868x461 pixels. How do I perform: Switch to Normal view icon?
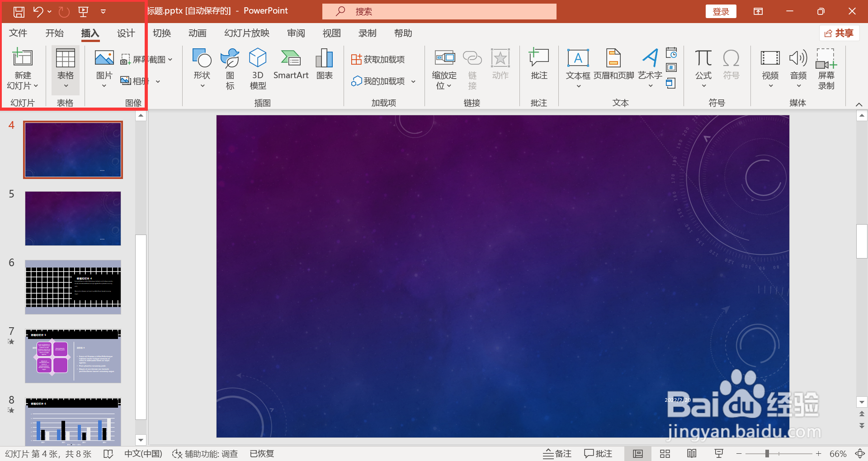(x=637, y=454)
